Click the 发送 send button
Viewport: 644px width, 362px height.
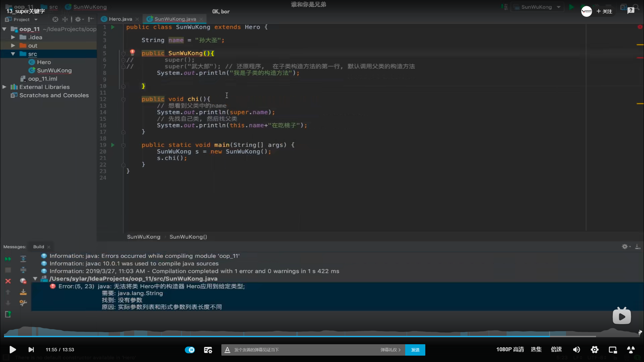(x=415, y=350)
